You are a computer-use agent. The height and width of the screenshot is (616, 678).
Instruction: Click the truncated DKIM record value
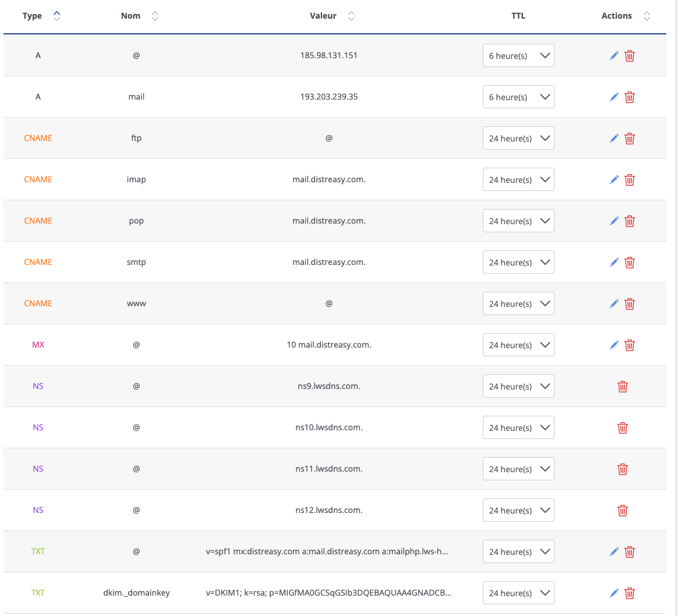329,593
